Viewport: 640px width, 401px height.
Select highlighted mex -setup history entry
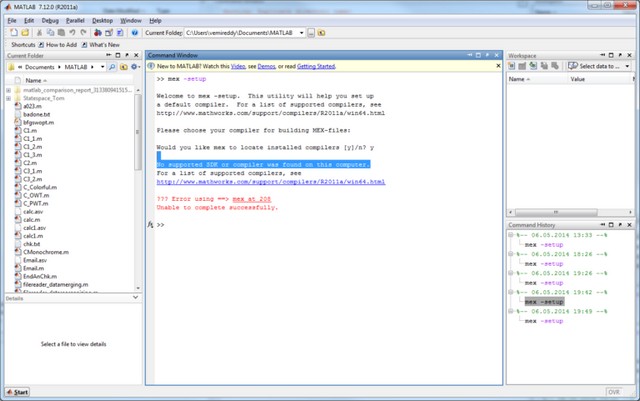click(544, 302)
